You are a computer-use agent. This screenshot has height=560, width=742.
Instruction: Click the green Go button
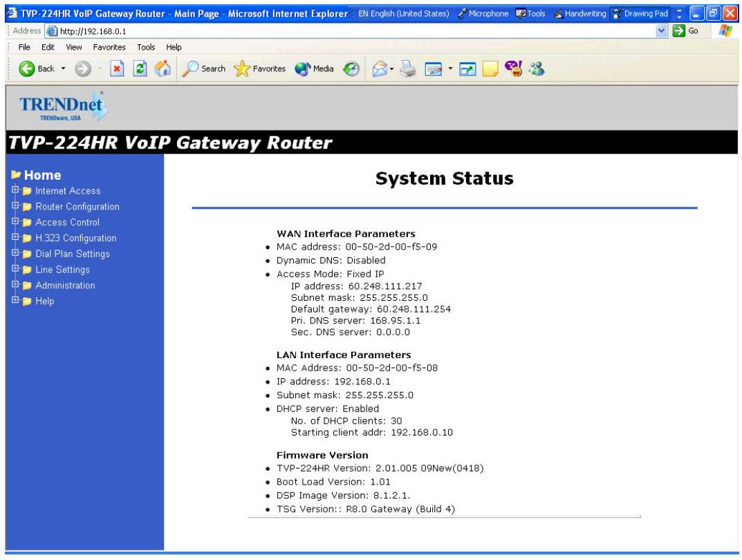686,31
